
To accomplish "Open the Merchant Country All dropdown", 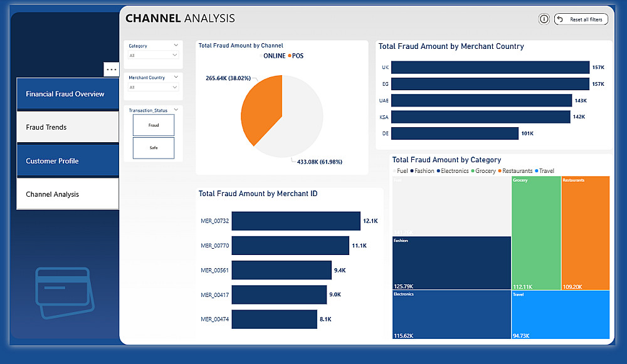I will click(x=153, y=87).
